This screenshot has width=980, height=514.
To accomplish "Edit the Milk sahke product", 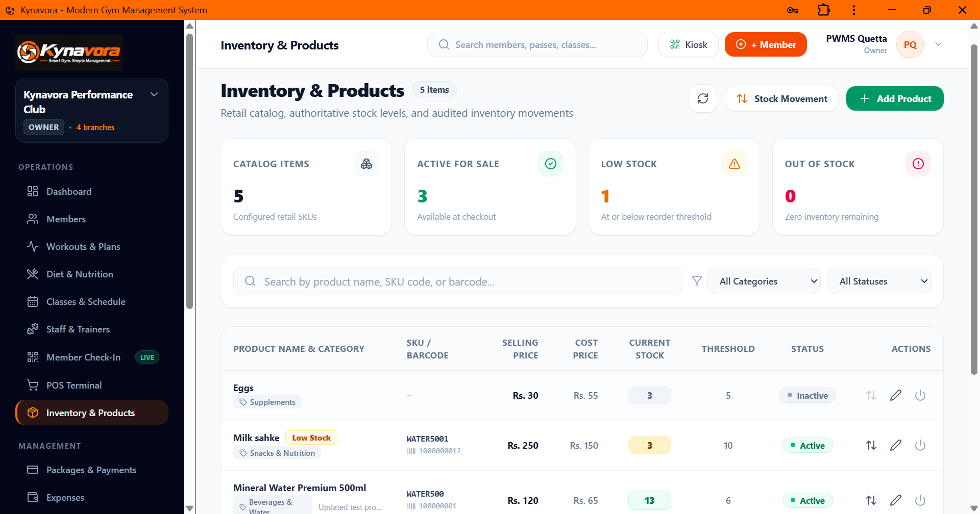I will (896, 445).
